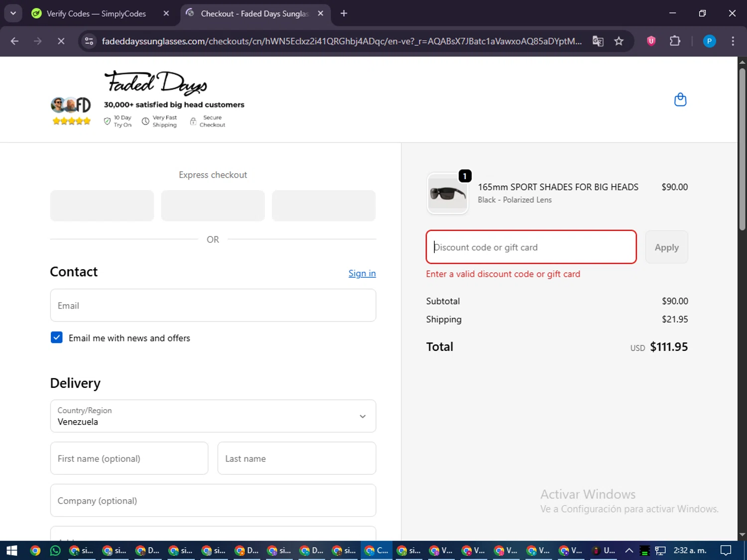The width and height of the screenshot is (747, 560).
Task: Open WhatsApp from the taskbar
Action: point(55,551)
